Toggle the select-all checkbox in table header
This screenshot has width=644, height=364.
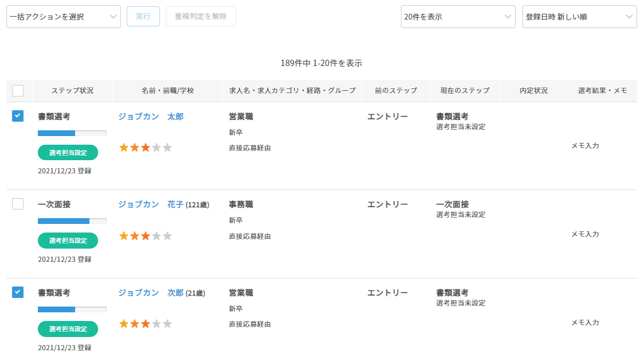(x=18, y=91)
